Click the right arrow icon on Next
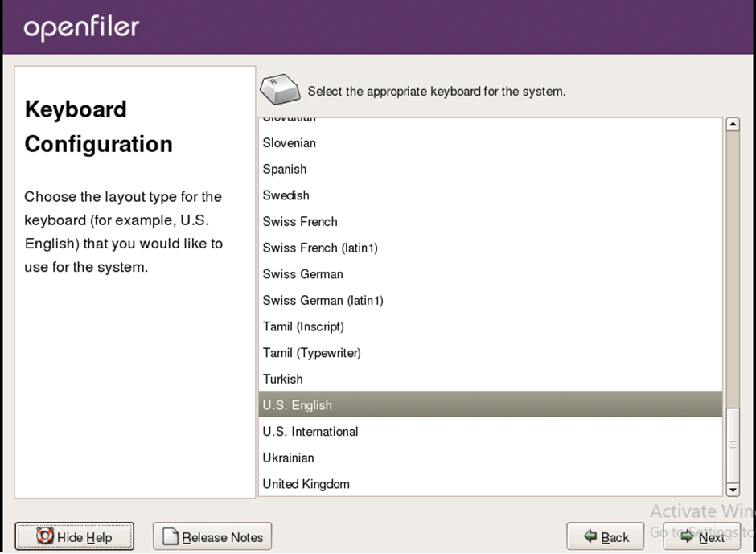 688,536
